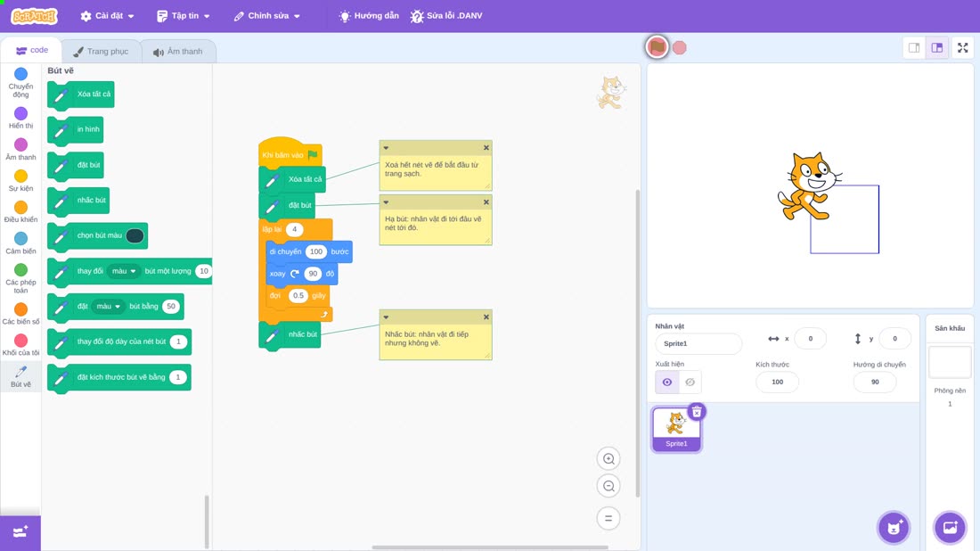Screen dimensions: 980x551
Task: Click the sprite name field Sprite1
Action: click(698, 343)
